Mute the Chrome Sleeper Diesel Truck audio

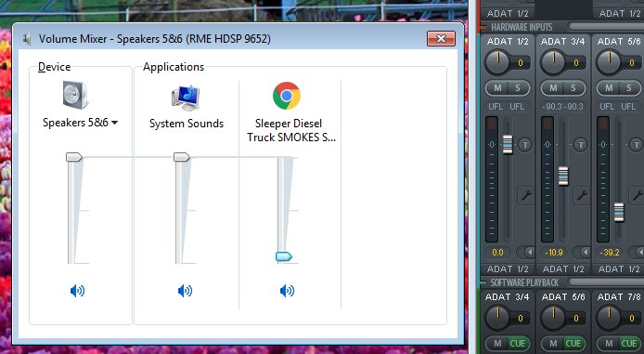(x=287, y=291)
